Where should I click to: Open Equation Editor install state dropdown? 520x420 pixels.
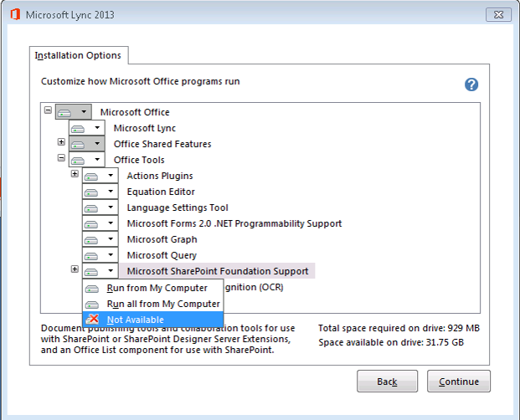pos(100,192)
